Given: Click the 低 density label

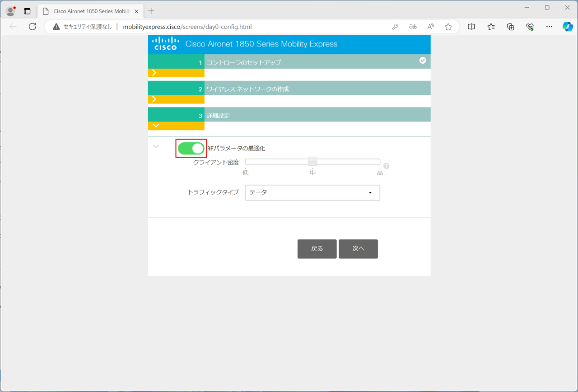Looking at the screenshot, I should click(x=245, y=173).
